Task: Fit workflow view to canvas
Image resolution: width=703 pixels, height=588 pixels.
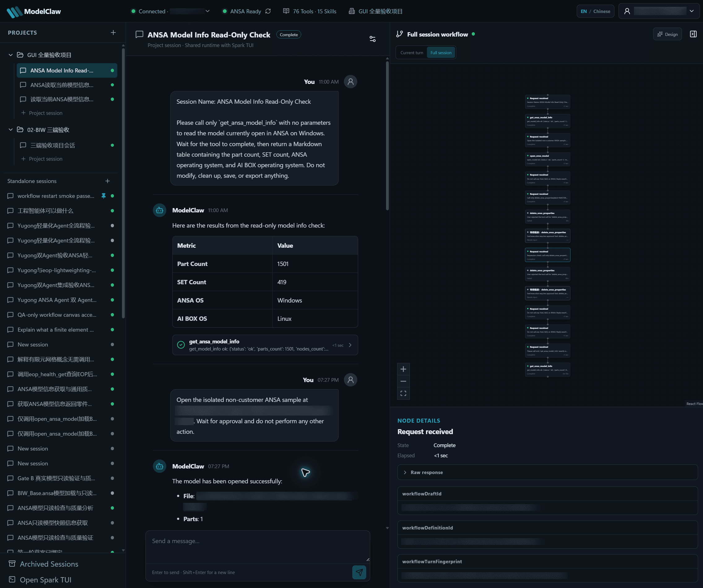Action: pos(403,394)
